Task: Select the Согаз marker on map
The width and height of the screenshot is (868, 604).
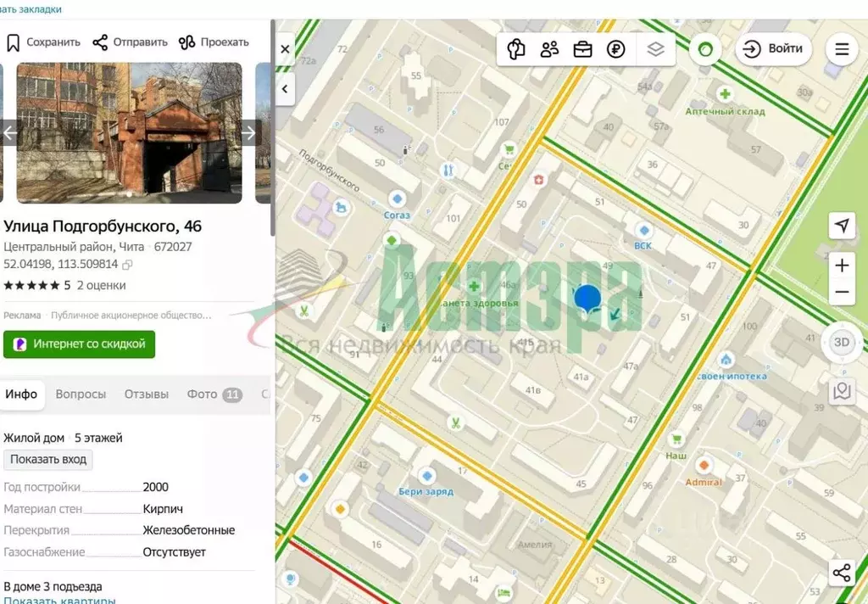Action: coord(397,199)
